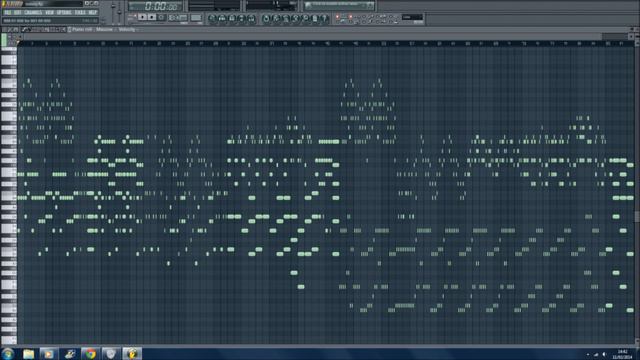Open Google Chrome from taskbar
Viewport: 640px width, 360px height.
pos(90,353)
